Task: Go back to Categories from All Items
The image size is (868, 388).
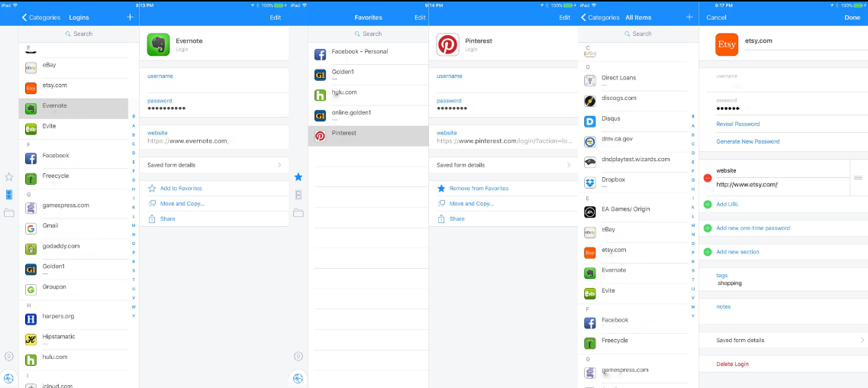Action: point(600,17)
